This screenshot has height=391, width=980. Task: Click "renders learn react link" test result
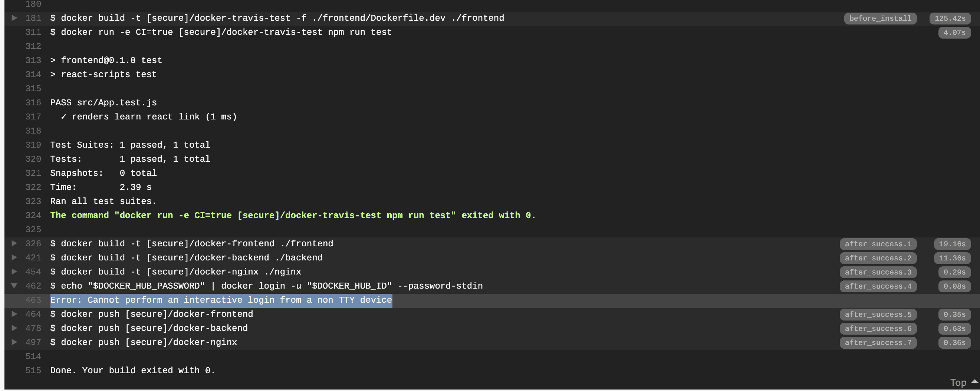pyautogui.click(x=149, y=117)
